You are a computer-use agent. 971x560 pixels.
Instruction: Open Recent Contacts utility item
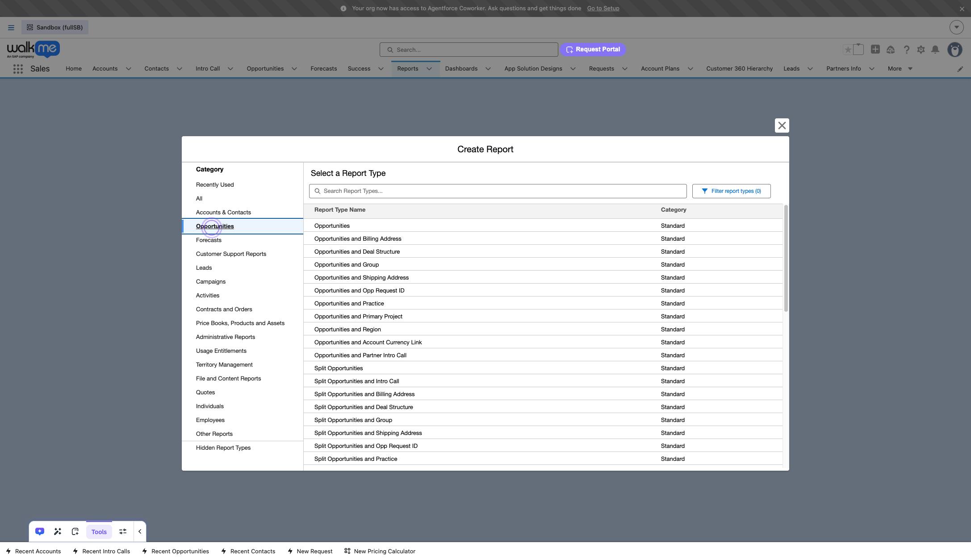(x=248, y=551)
